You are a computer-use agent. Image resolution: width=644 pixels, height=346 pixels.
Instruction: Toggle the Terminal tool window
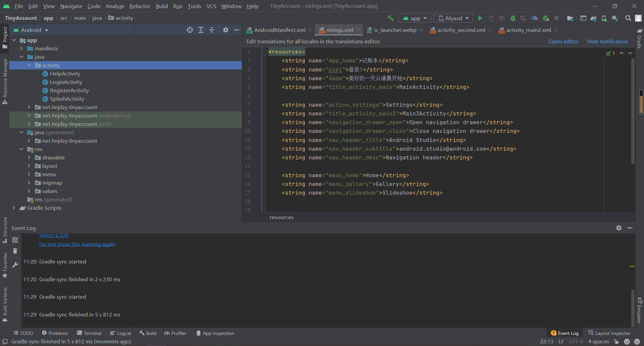tap(89, 333)
